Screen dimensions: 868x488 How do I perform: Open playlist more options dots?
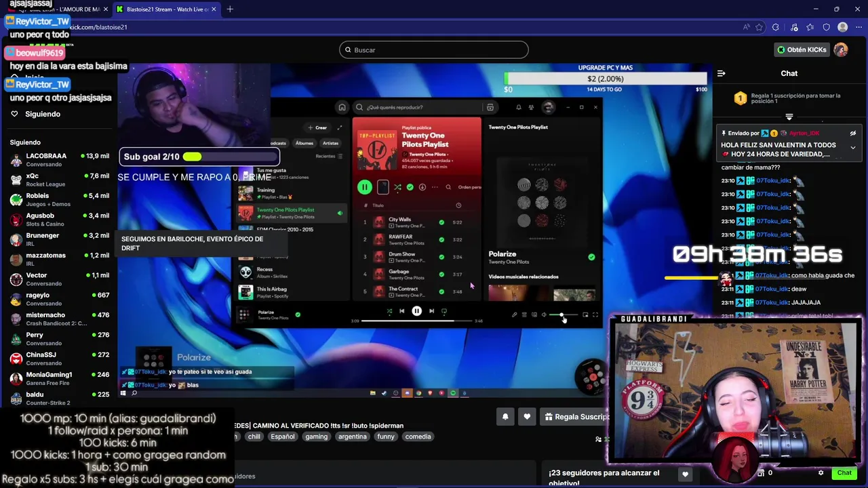pyautogui.click(x=435, y=187)
